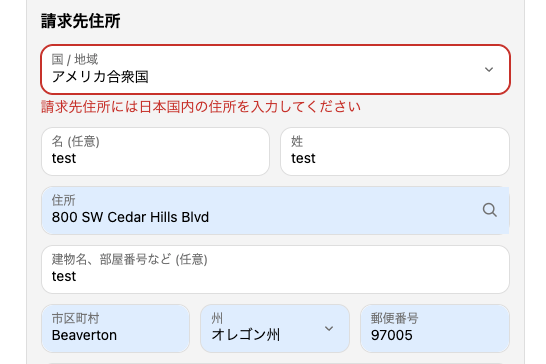Open the アメリカ合衆国 country selector
This screenshot has width=546, height=364.
[275, 70]
